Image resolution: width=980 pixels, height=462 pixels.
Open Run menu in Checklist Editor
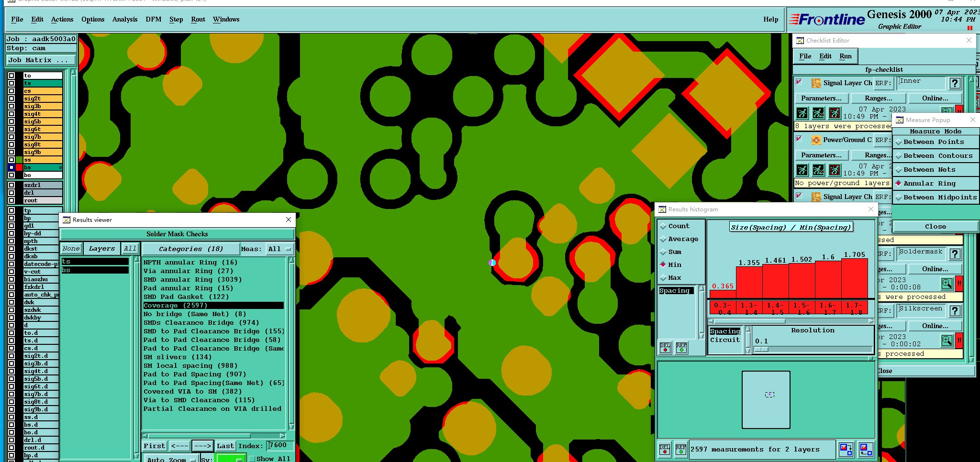pos(846,56)
